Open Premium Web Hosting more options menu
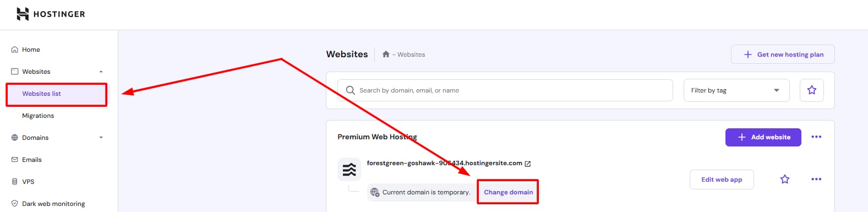The image size is (868, 212). click(x=816, y=137)
